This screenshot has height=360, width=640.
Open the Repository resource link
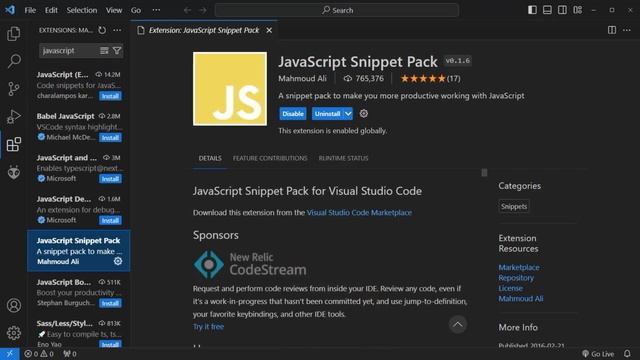click(516, 278)
